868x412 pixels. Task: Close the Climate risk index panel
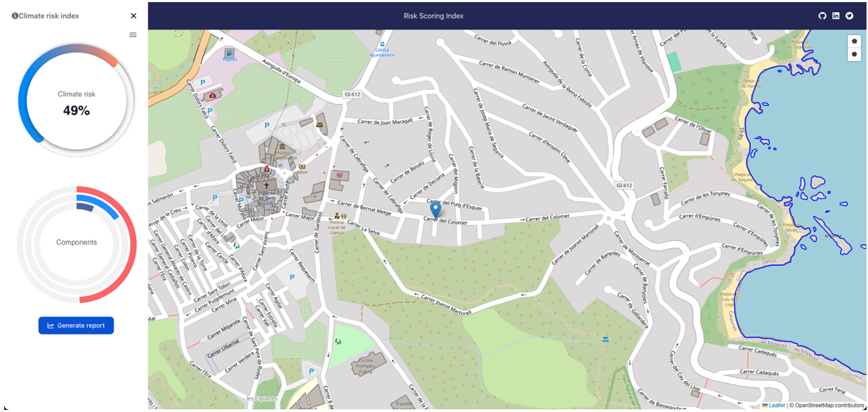click(x=133, y=15)
